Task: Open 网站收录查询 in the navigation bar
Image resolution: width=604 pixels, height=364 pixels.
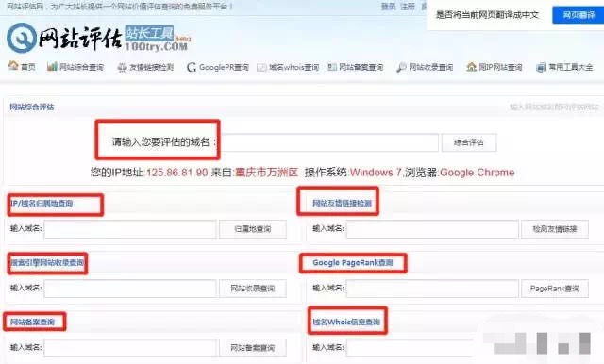Action: 430,67
